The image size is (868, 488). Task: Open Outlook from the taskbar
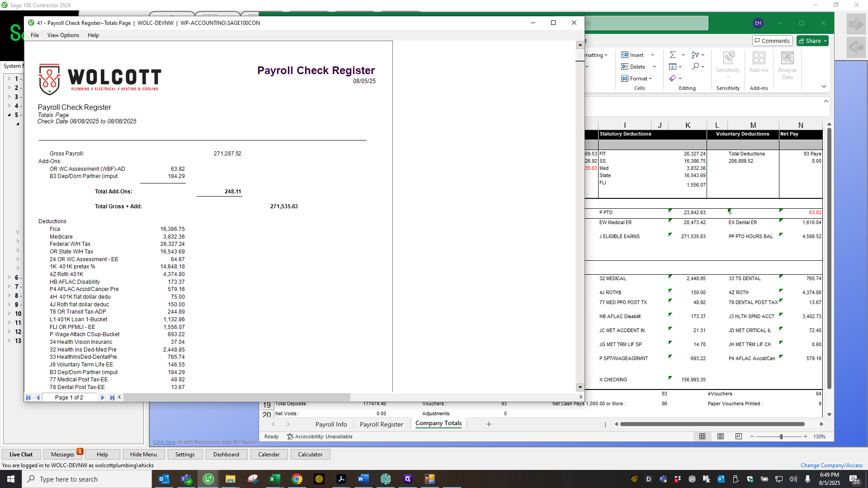164,479
